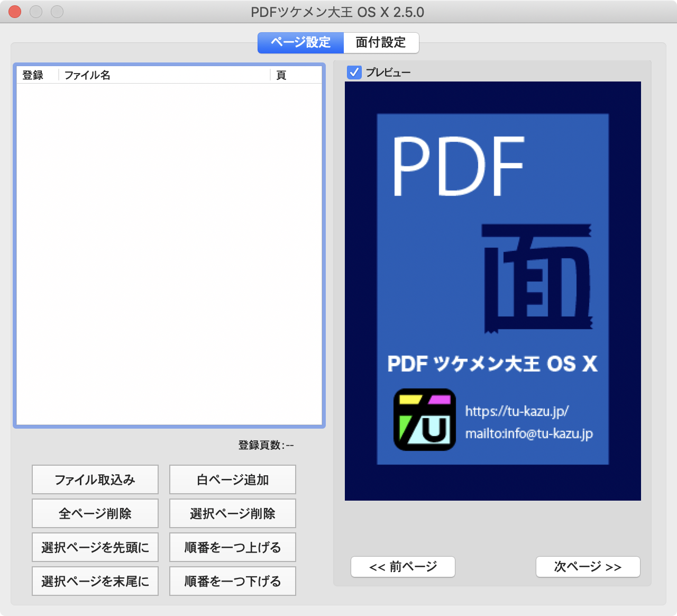Open the 面付設定 tab

381,43
